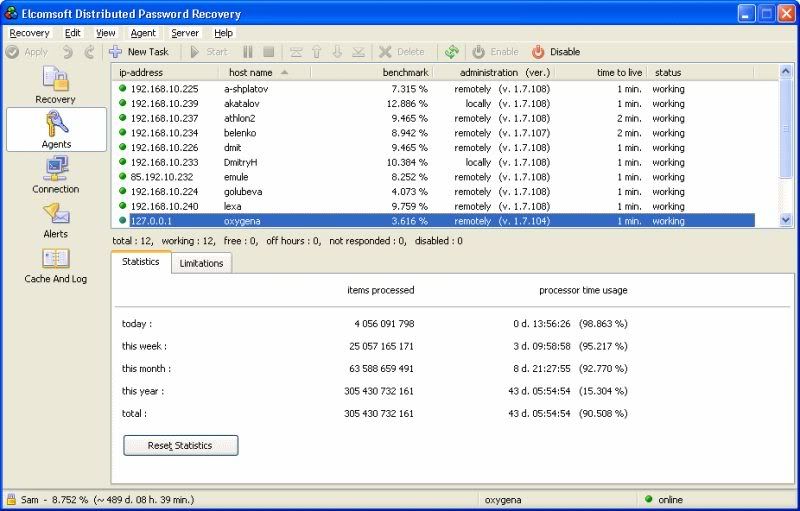Open the Server menu

(185, 33)
